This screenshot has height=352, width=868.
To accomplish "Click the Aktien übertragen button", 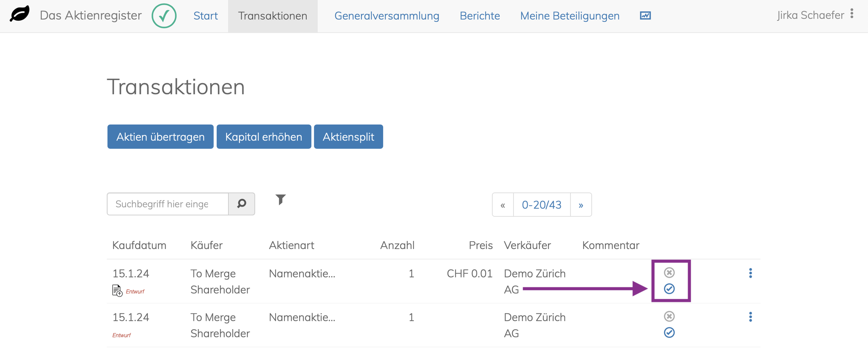I will pyautogui.click(x=160, y=137).
